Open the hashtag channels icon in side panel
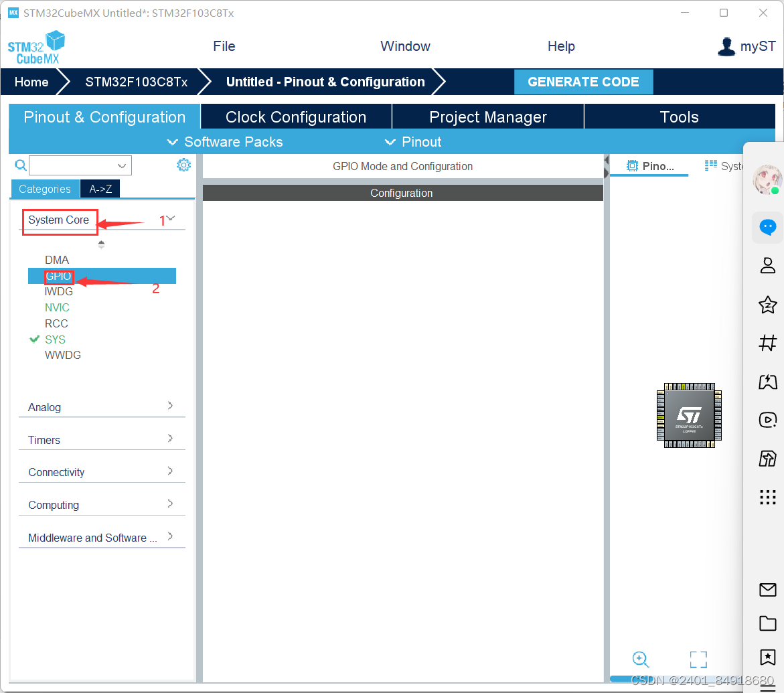 pyautogui.click(x=767, y=343)
